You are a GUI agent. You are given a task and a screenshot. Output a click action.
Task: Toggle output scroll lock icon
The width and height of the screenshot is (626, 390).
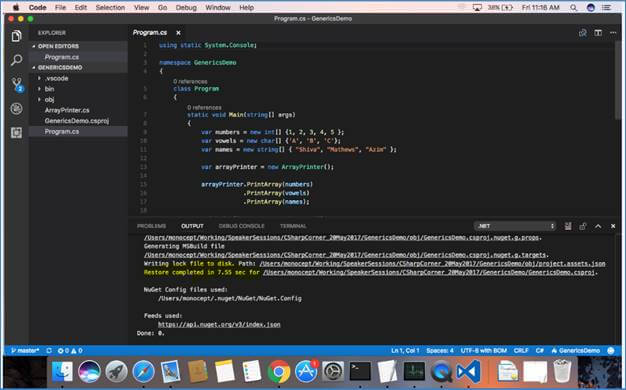tap(583, 226)
